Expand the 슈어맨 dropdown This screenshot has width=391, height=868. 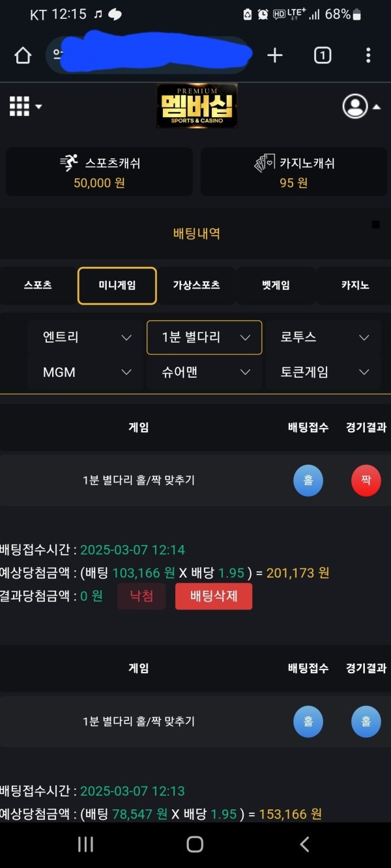(204, 372)
